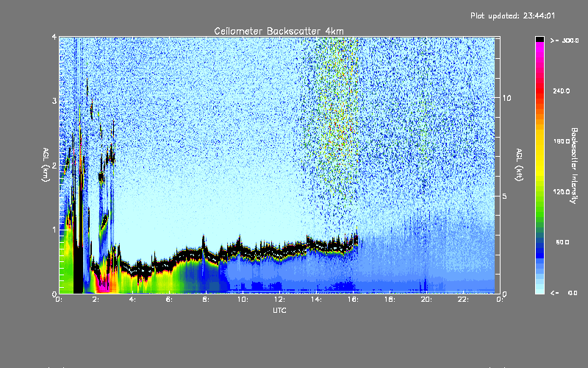Click the black top of the colorbar
The height and width of the screenshot is (368, 588).
pos(539,39)
